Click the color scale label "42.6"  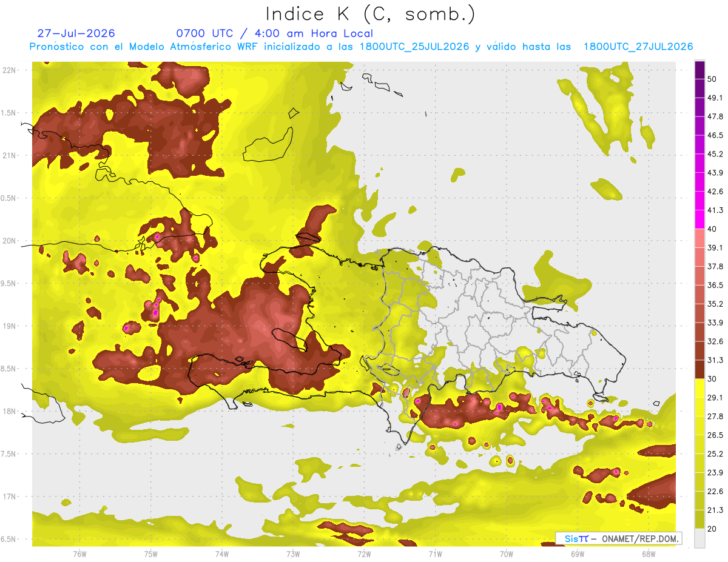(715, 192)
